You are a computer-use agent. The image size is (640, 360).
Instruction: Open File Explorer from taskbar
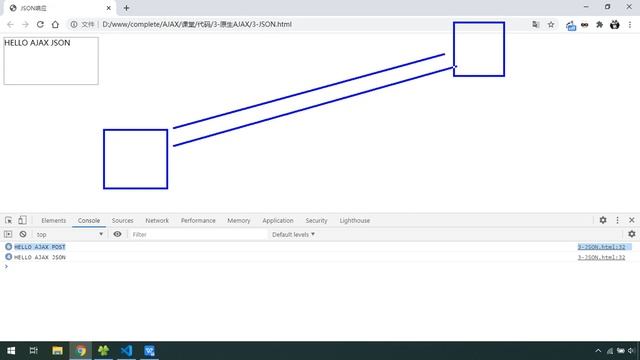(x=57, y=351)
